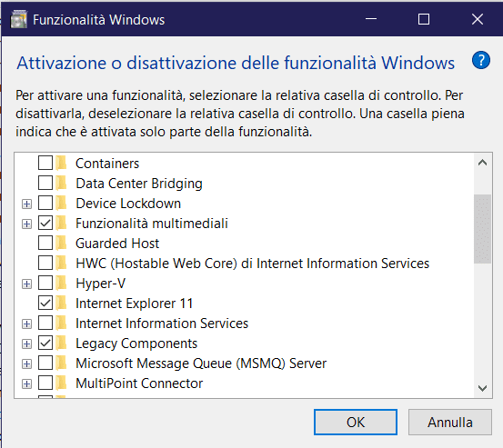Screen dimensions: 503x448
Task: Enable the Microsoft Message Queue (MSMQ) Server checkbox
Action: (x=45, y=363)
